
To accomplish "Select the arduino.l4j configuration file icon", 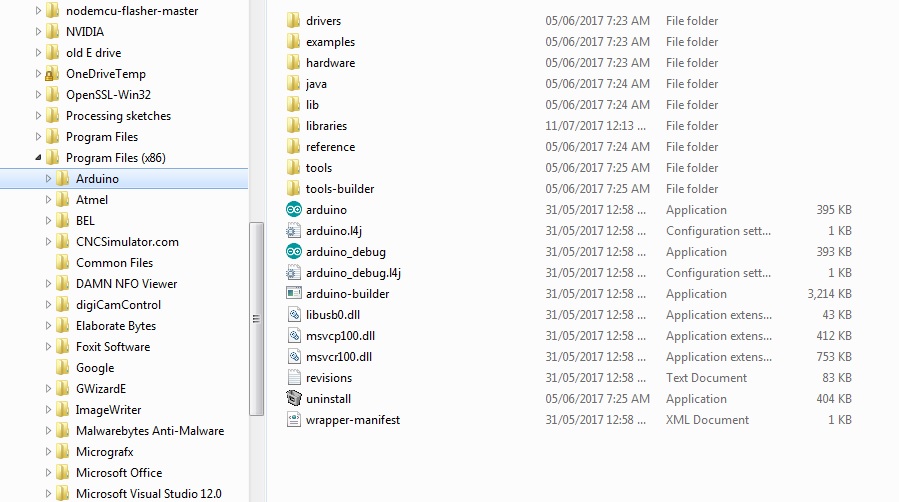I will pyautogui.click(x=294, y=231).
